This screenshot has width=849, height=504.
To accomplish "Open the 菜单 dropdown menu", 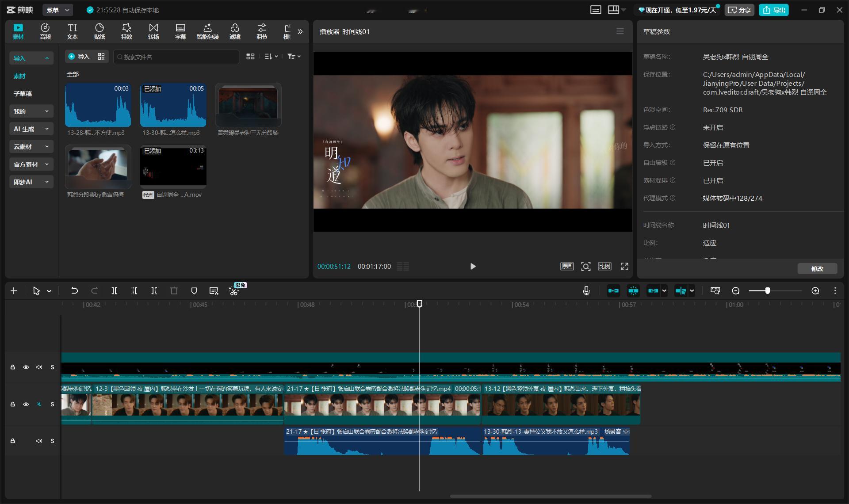I will (58, 10).
